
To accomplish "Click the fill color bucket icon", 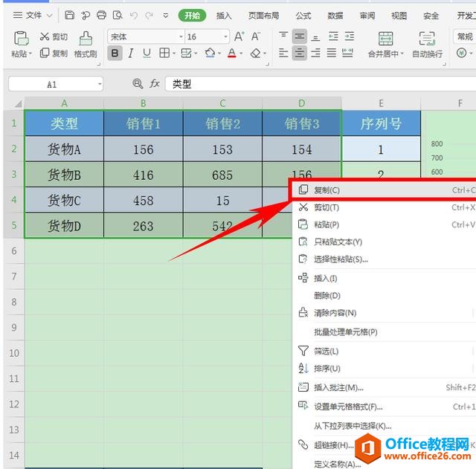I will tap(210, 54).
